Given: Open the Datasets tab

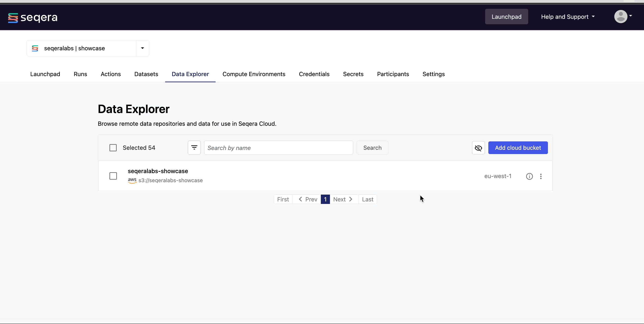Looking at the screenshot, I should pyautogui.click(x=146, y=74).
